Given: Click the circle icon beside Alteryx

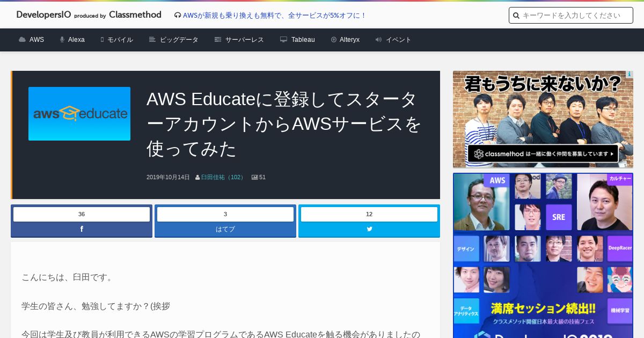Looking at the screenshot, I should point(334,40).
